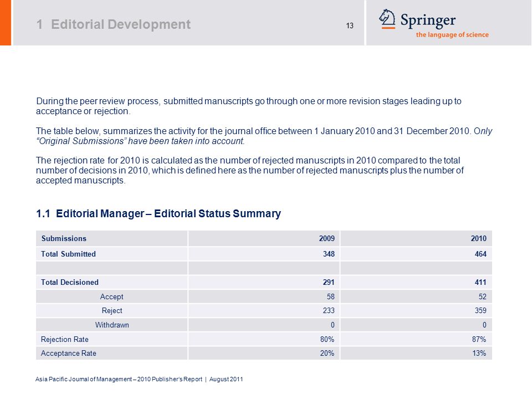Click the 58 Accept value
The height and width of the screenshot is (399, 532).
[330, 297]
